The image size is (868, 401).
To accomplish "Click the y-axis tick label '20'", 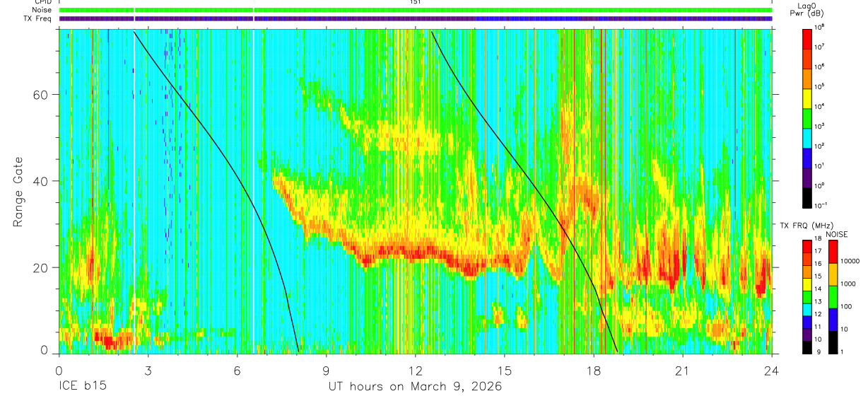I will click(40, 267).
